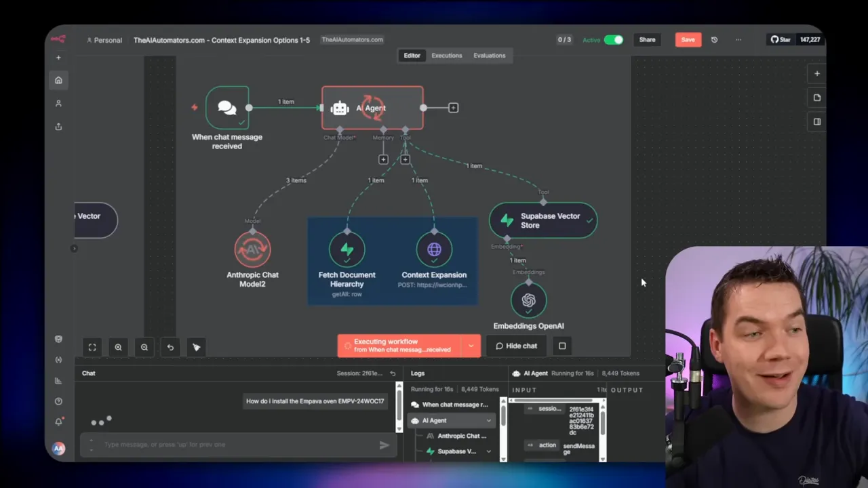Click the plus icon at sidebar top
This screenshot has width=868, height=488.
(58, 58)
